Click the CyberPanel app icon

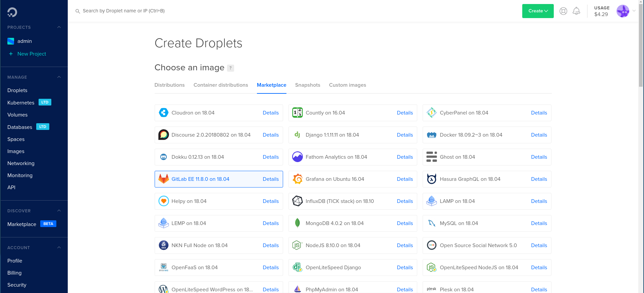[x=432, y=113]
